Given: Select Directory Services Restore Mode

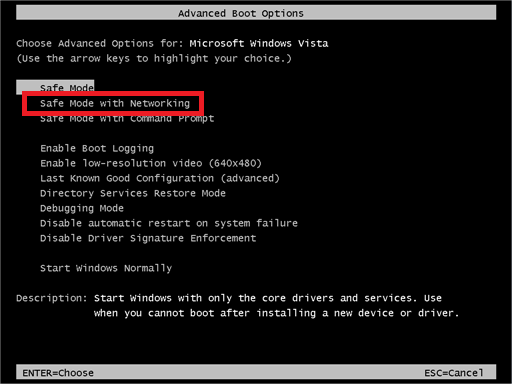Looking at the screenshot, I should tap(133, 193).
